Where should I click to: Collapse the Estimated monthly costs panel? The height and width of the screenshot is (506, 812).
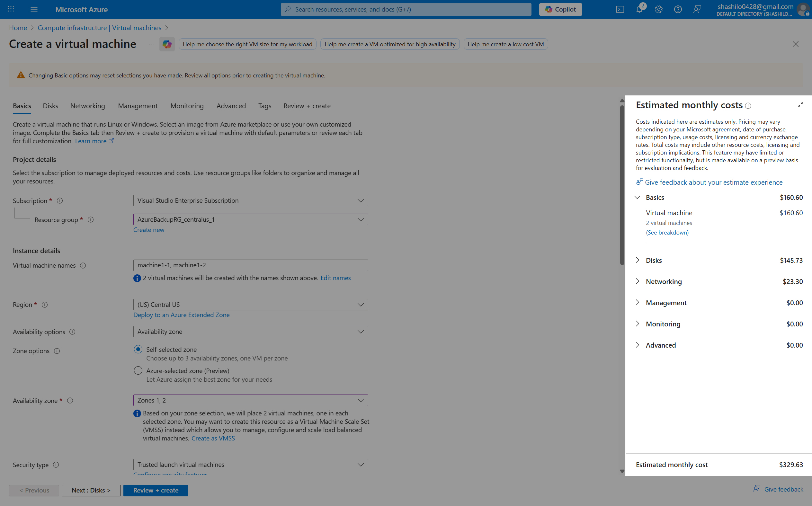point(800,104)
